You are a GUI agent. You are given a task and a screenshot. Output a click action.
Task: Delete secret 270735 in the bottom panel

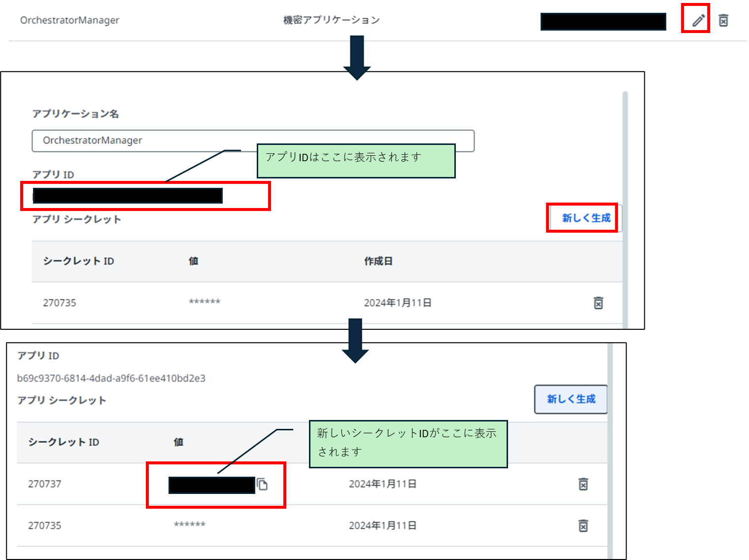[583, 525]
